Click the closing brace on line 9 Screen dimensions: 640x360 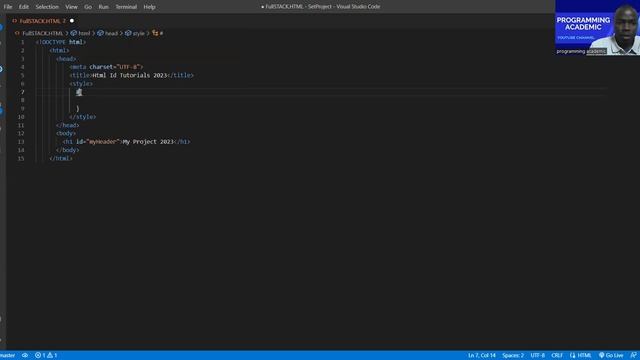point(78,109)
